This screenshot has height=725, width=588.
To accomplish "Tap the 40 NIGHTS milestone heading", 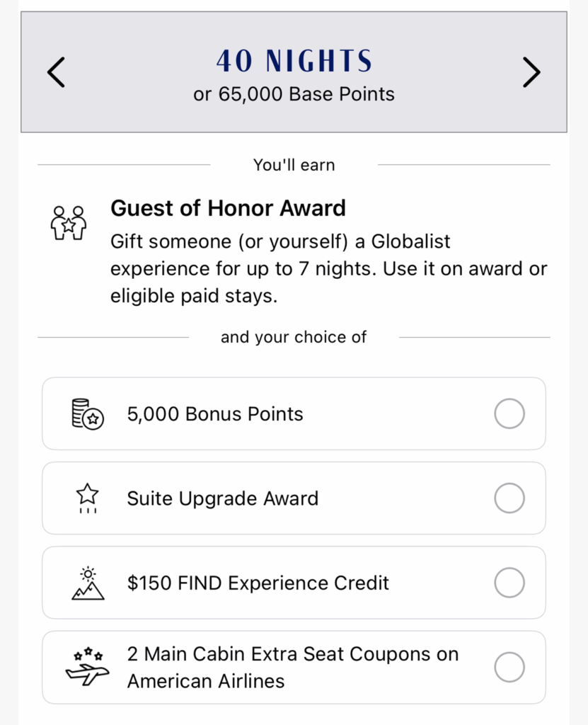I will (294, 62).
